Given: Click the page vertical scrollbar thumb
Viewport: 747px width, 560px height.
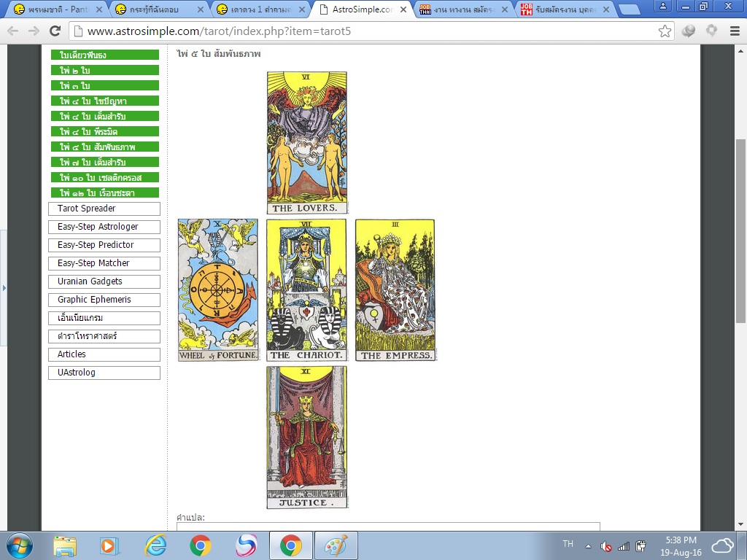Looking at the screenshot, I should pos(741,231).
